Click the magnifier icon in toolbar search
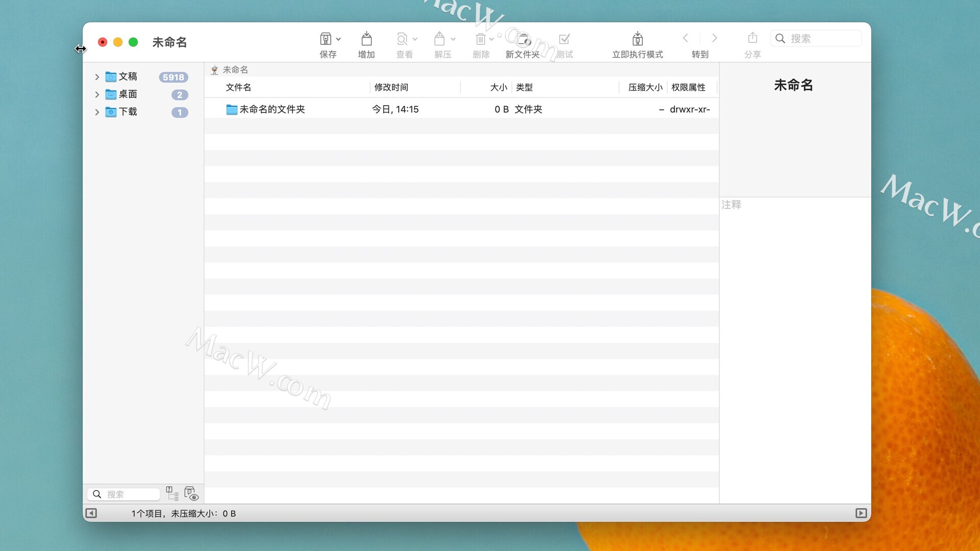The width and height of the screenshot is (980, 551). tap(780, 38)
